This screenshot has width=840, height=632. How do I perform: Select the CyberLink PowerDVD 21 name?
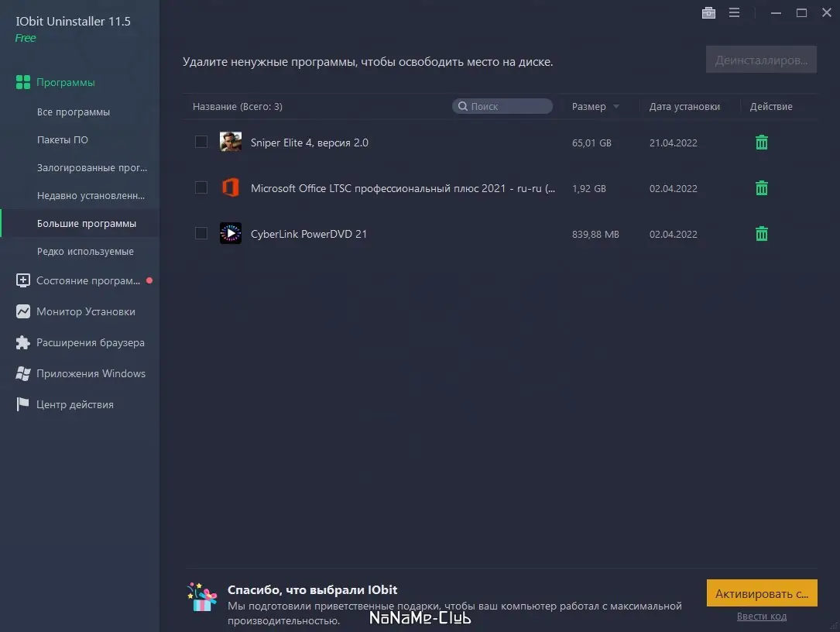pyautogui.click(x=309, y=234)
